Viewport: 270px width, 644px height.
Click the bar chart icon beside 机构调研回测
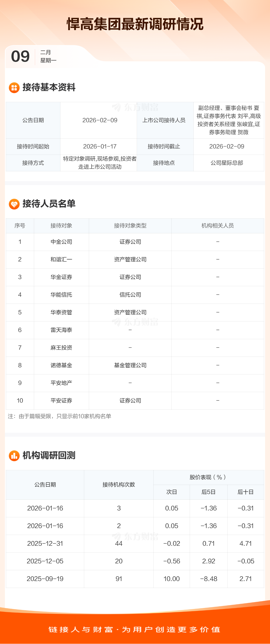pos(14,456)
